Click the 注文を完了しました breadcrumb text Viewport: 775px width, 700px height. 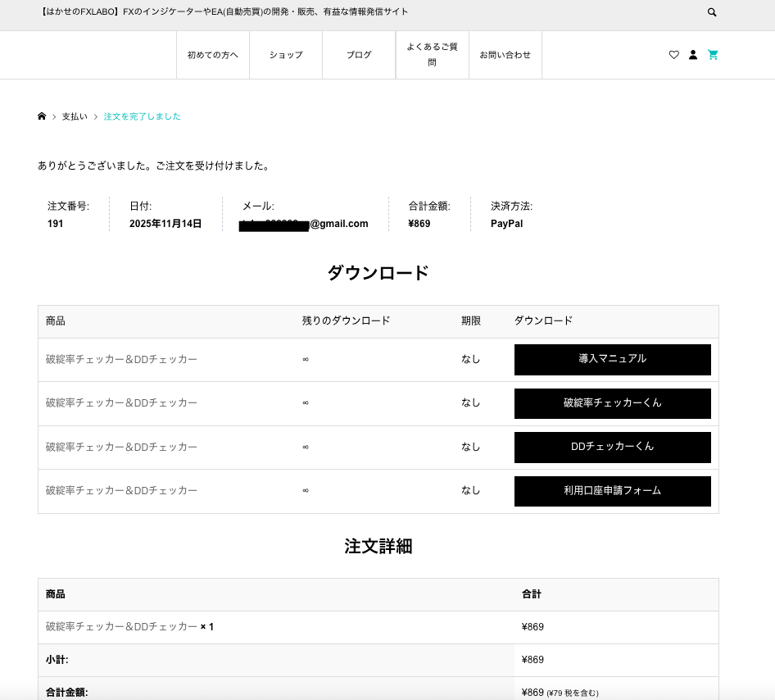point(142,116)
